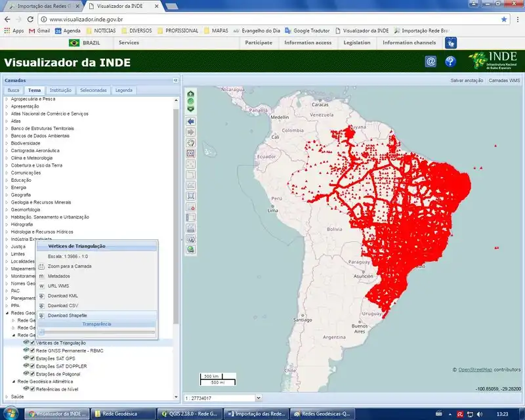Open the Legislation navigation link

pyautogui.click(x=356, y=43)
